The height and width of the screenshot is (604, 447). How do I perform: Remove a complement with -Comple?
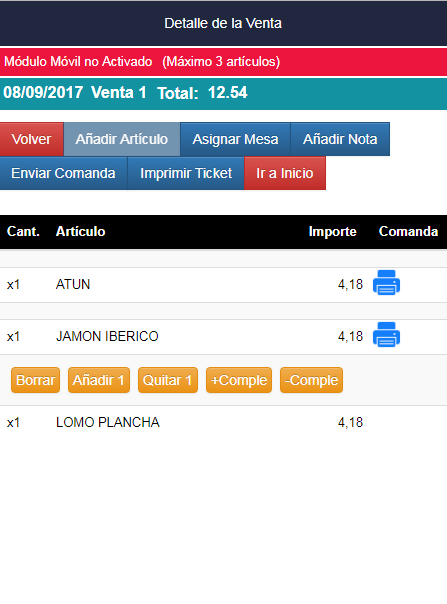click(311, 380)
